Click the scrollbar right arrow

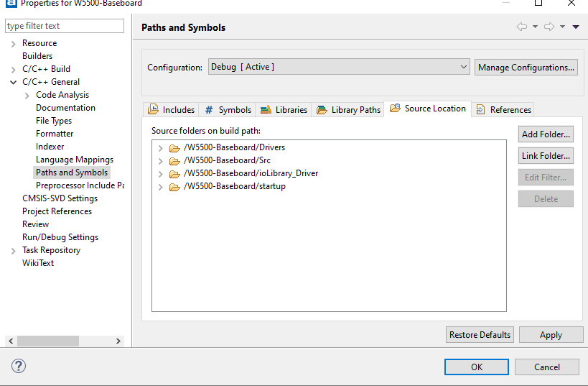118,341
